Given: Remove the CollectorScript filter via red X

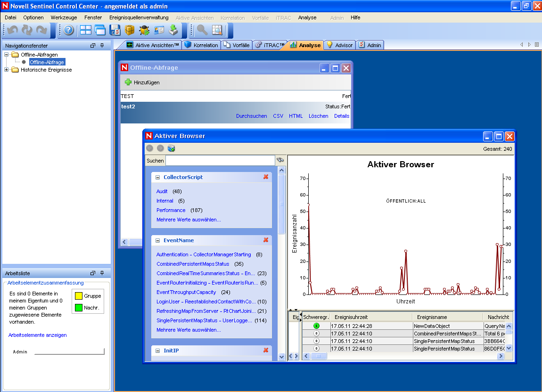Looking at the screenshot, I should (266, 177).
